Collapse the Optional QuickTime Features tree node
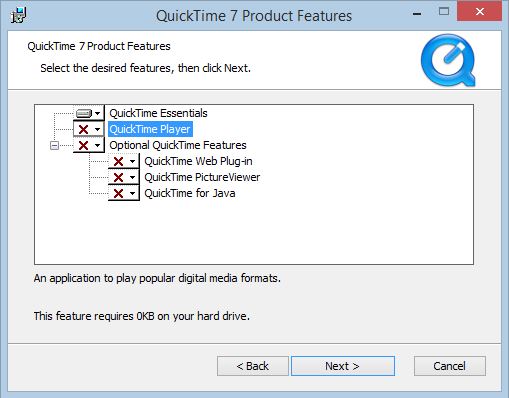 54,145
